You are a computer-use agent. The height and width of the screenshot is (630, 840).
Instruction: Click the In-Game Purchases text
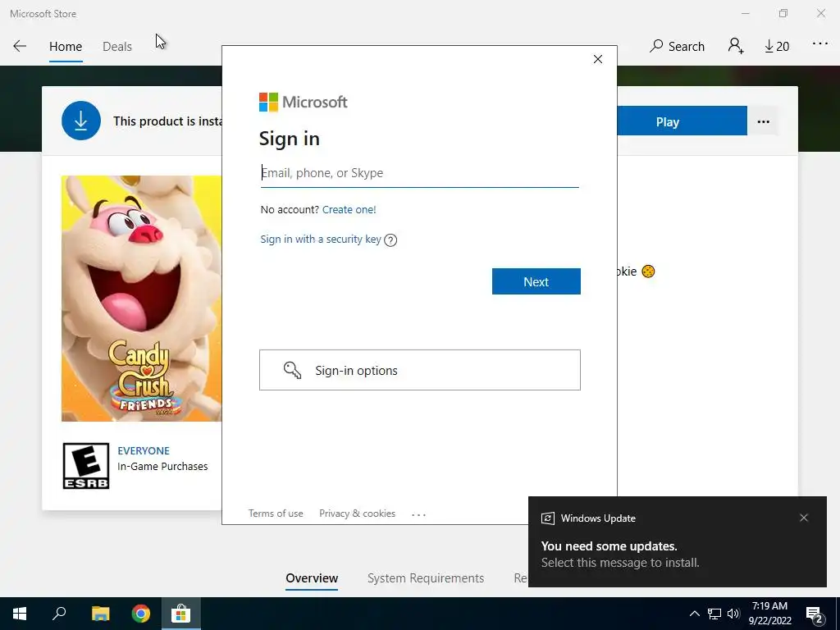pos(163,467)
